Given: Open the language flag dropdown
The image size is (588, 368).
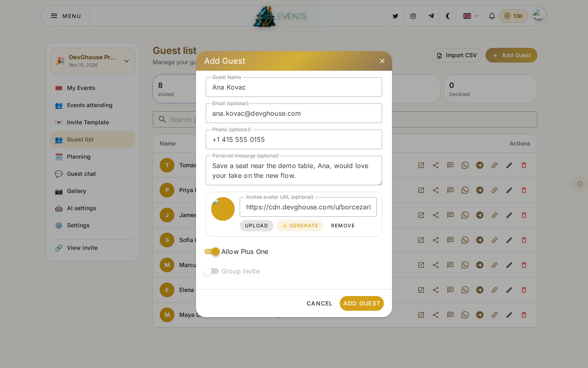Looking at the screenshot, I should 471,16.
